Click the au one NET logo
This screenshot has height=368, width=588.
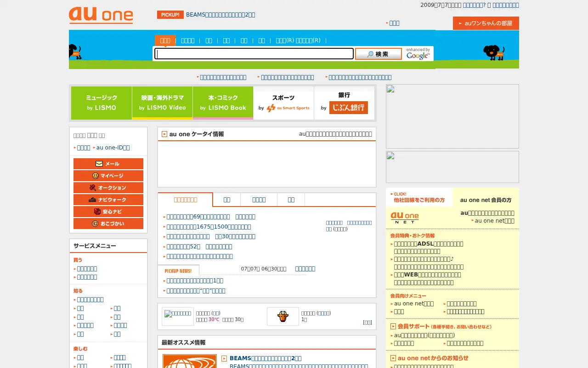coord(405,218)
